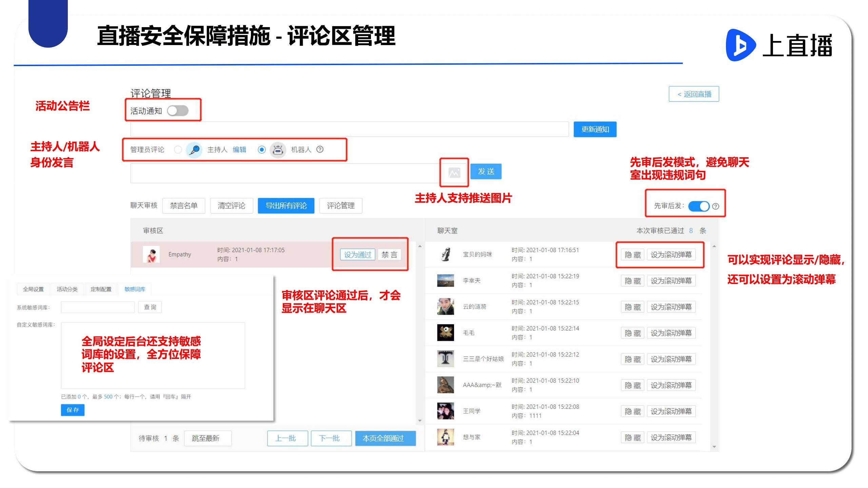Click the 清空评论 button

[232, 206]
